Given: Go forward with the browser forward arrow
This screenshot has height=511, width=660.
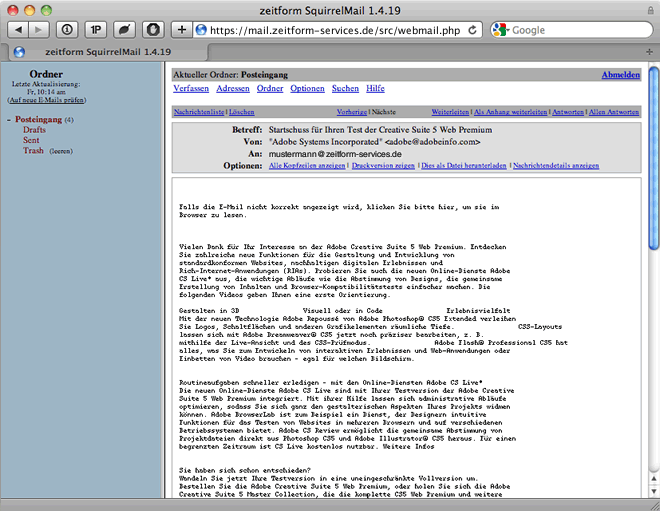Looking at the screenshot, I should point(39,30).
